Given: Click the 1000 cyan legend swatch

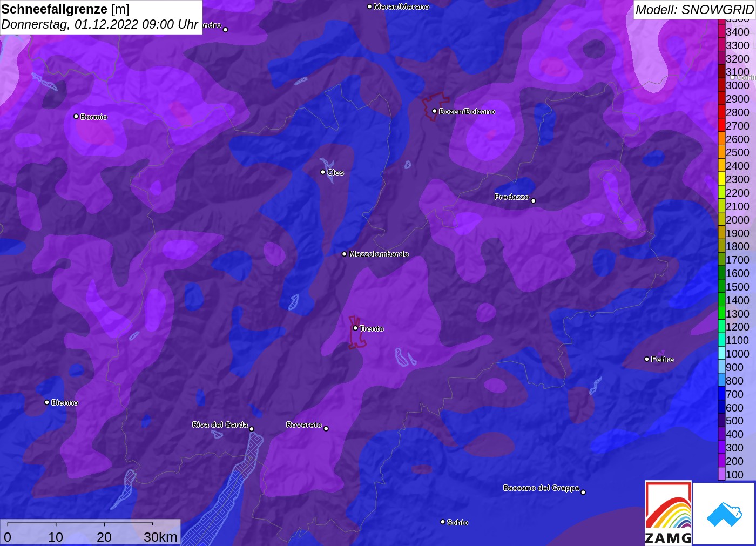Looking at the screenshot, I should pos(721,354).
